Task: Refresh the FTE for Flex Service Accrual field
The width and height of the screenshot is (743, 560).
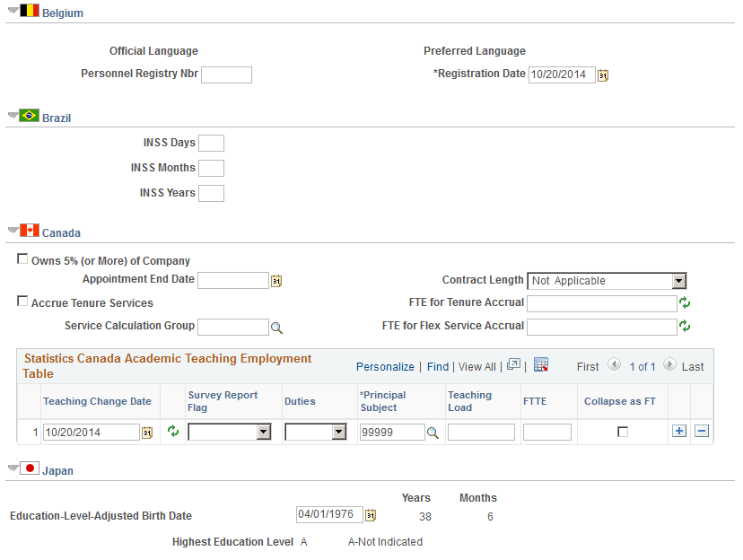Action: (685, 326)
